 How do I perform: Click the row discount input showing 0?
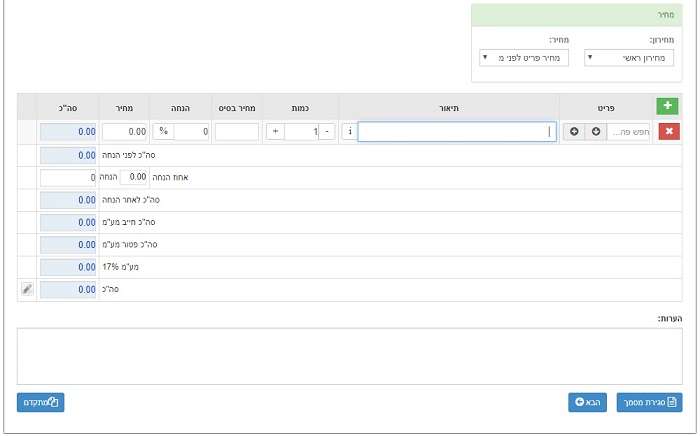[x=192, y=132]
